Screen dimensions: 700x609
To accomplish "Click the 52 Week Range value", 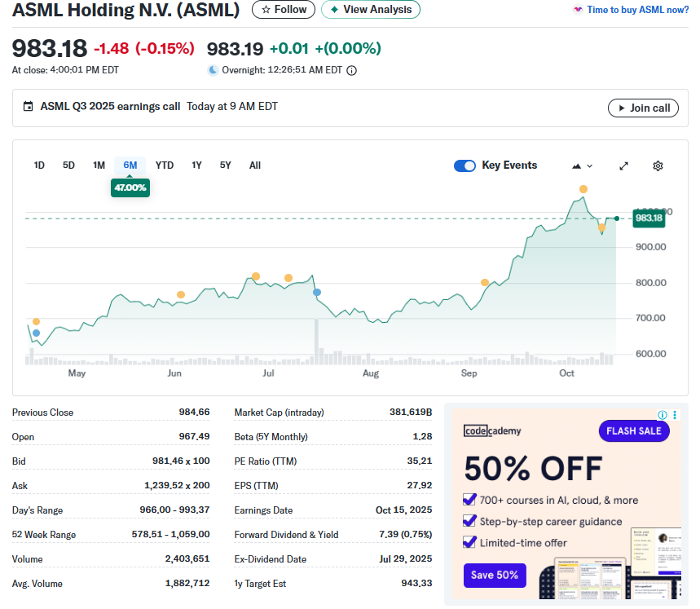I will tap(170, 534).
